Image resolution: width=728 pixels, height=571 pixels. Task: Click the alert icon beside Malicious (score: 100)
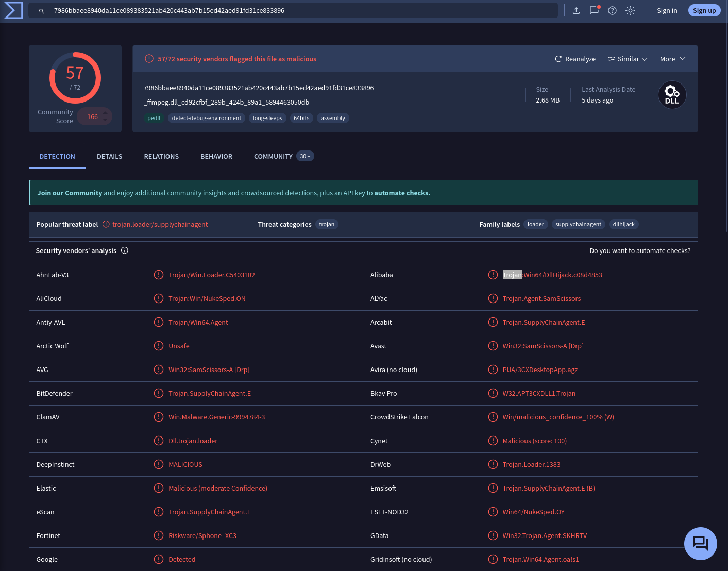point(493,441)
